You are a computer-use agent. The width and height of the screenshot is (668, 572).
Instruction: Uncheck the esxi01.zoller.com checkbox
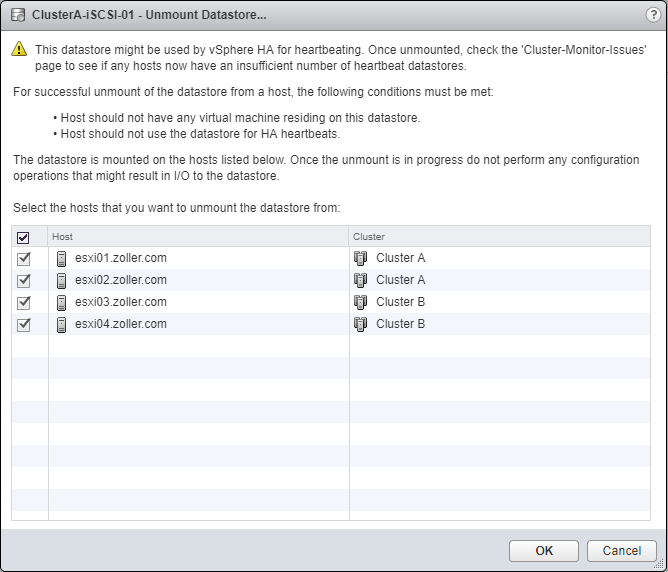[x=24, y=258]
